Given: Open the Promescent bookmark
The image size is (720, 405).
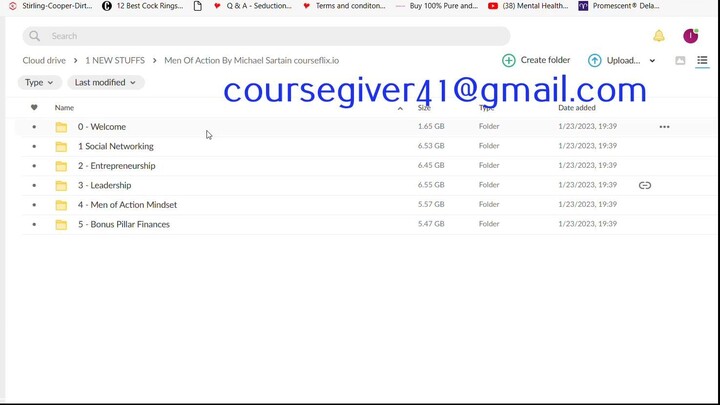Looking at the screenshot, I should tap(619, 6).
